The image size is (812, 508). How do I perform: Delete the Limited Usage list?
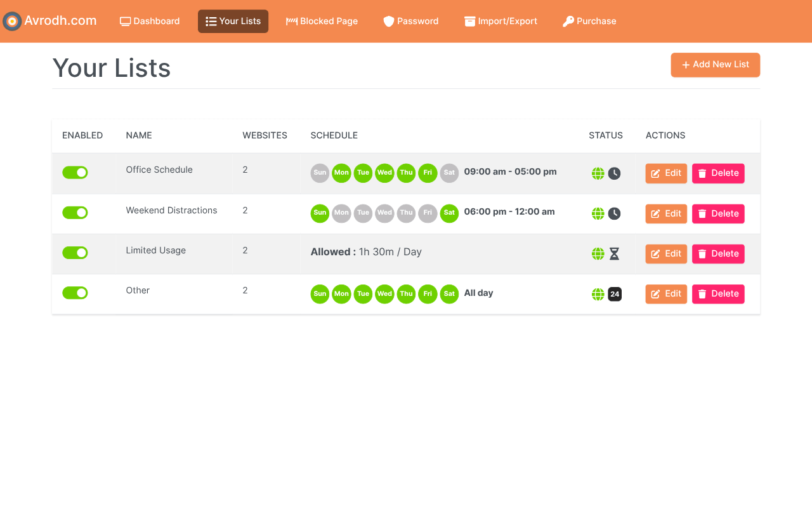pyautogui.click(x=718, y=254)
